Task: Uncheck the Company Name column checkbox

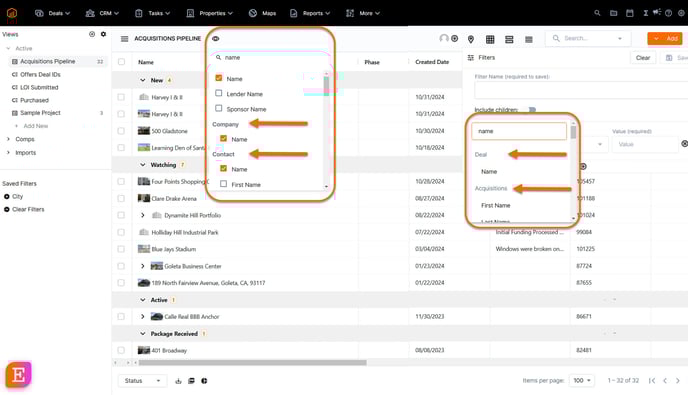Action: [x=223, y=138]
